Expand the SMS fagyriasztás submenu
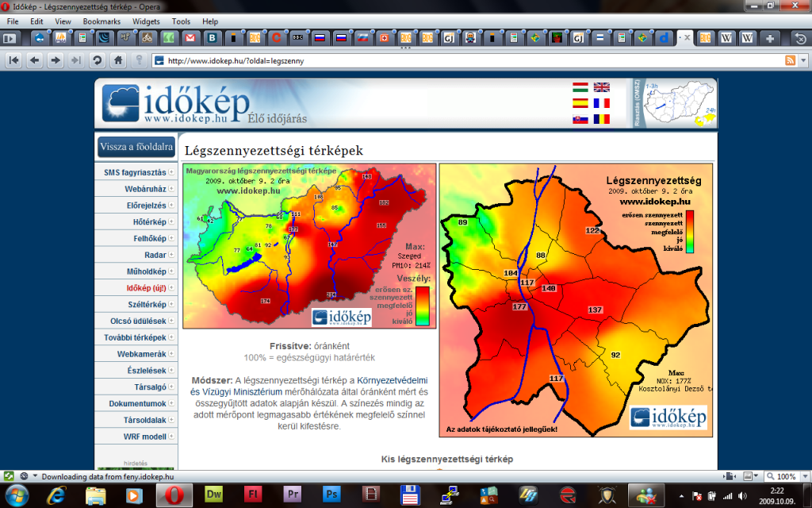This screenshot has height=508, width=812. tap(136, 172)
